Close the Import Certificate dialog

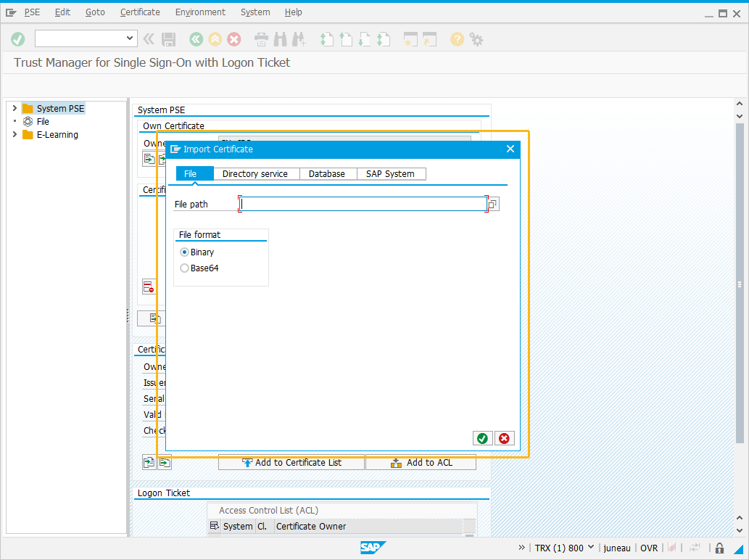(510, 149)
